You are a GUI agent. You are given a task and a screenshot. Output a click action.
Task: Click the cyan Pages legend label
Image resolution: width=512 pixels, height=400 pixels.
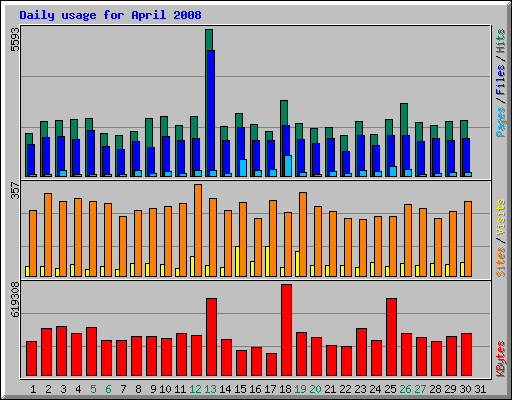click(x=501, y=122)
